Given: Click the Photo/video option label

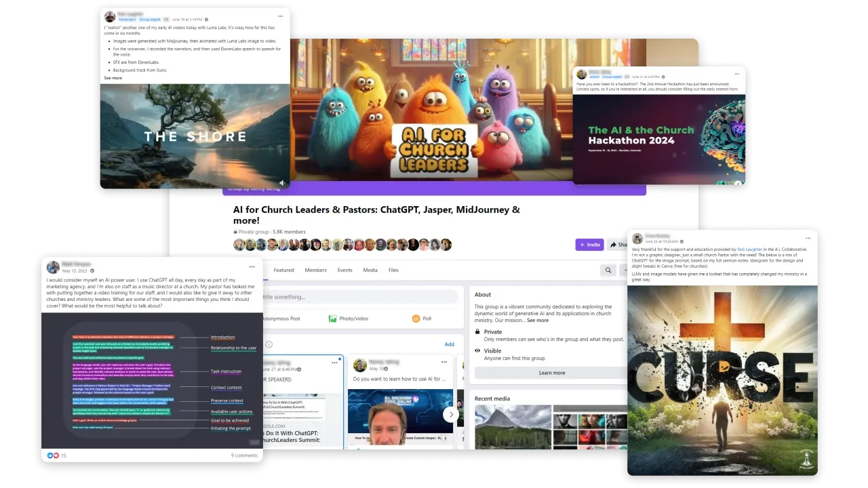Looking at the screenshot, I should [x=354, y=319].
